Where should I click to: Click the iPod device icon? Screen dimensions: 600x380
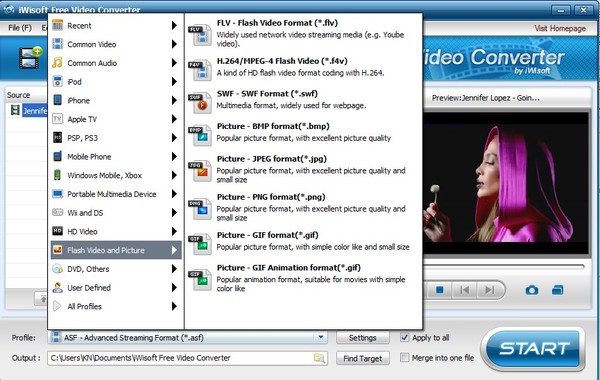(x=57, y=82)
